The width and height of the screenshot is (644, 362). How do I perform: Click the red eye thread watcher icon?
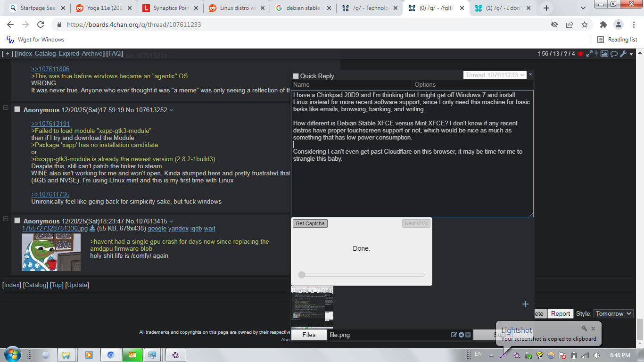pyautogui.click(x=580, y=54)
